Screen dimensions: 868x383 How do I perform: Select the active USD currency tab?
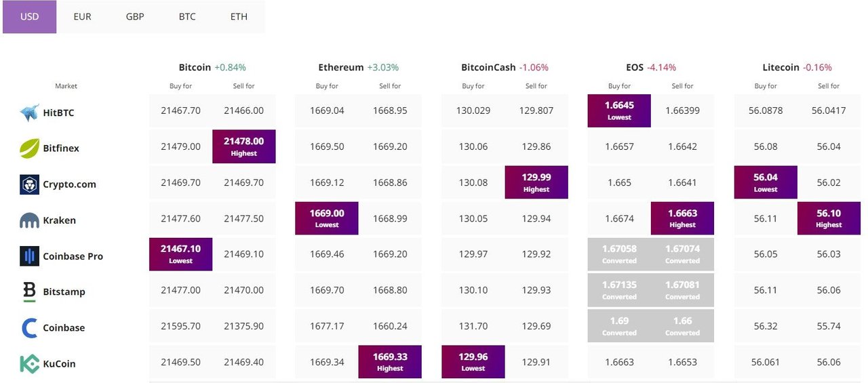point(30,16)
